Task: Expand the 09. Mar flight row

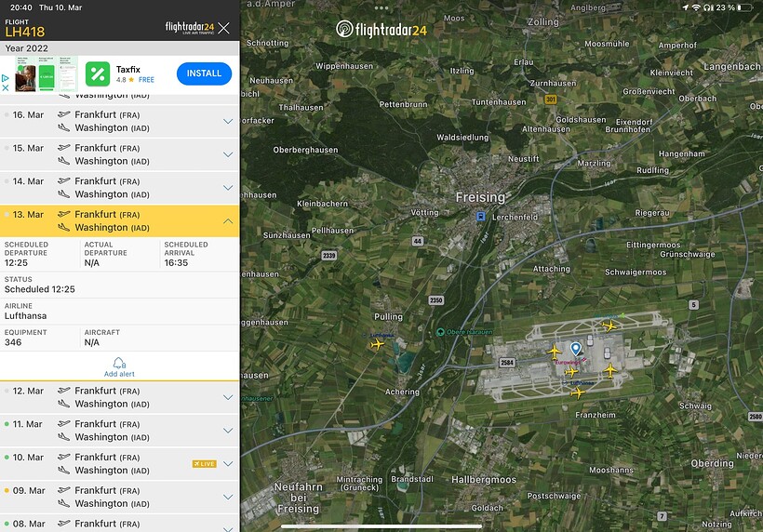Action: click(120, 497)
